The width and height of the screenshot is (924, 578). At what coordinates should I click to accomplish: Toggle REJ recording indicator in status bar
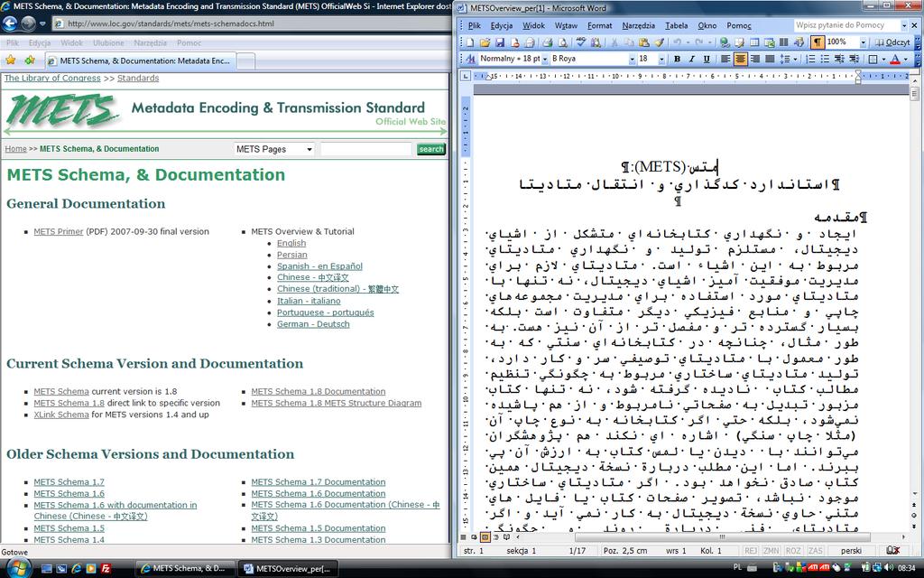[x=750, y=551]
